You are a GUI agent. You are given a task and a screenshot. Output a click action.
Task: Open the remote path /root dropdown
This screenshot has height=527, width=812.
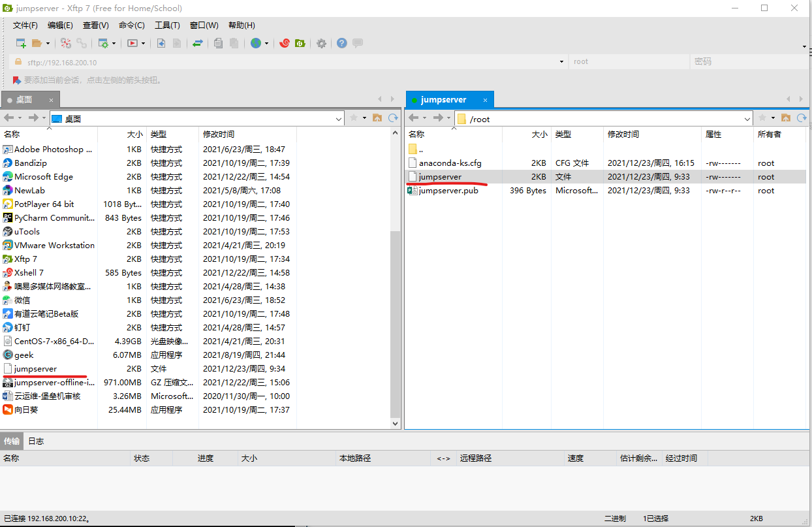(747, 119)
